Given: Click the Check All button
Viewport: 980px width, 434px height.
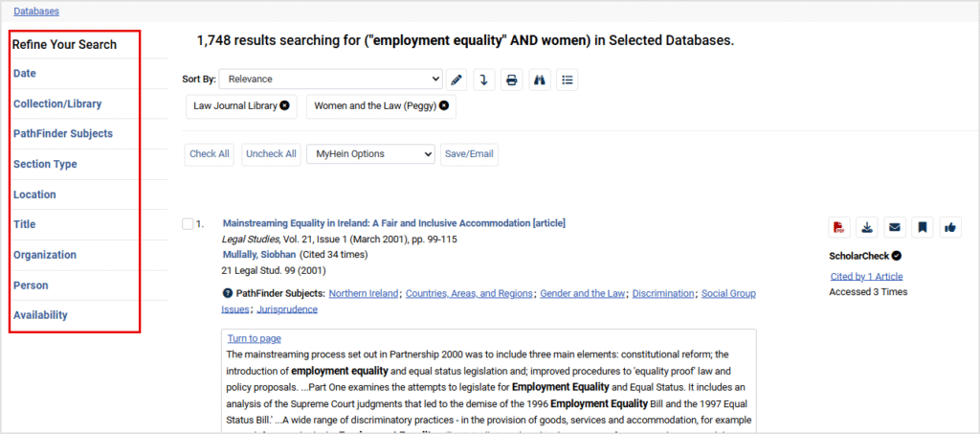Looking at the screenshot, I should pos(210,154).
